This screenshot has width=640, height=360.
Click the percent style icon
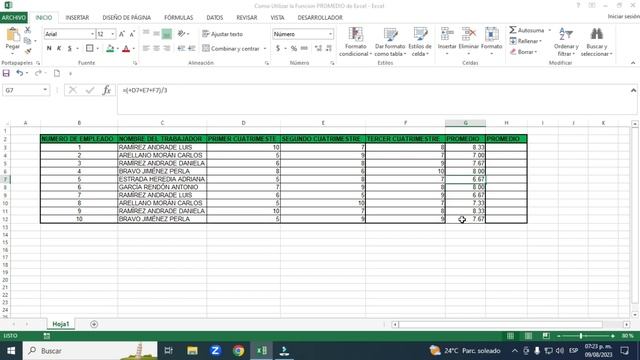point(293,48)
